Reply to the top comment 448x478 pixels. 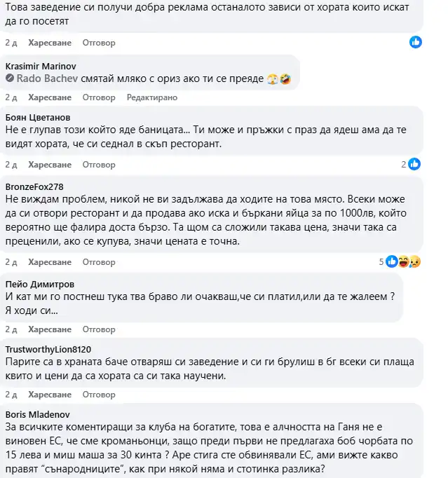(x=99, y=43)
